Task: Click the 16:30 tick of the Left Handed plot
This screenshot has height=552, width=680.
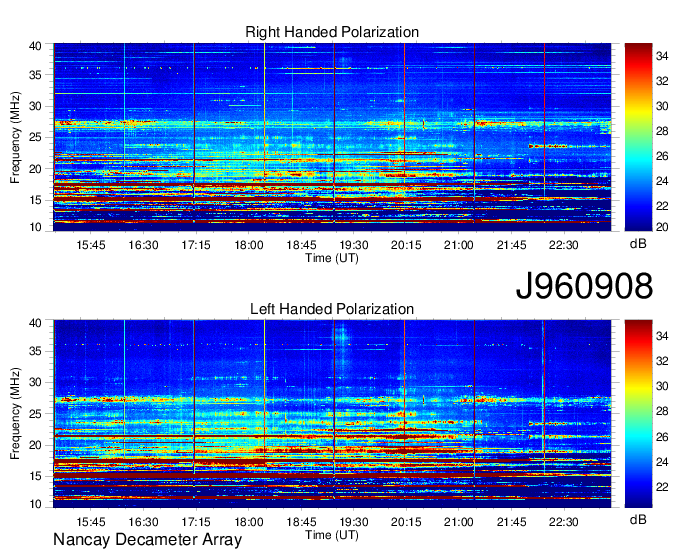Action: [x=143, y=521]
